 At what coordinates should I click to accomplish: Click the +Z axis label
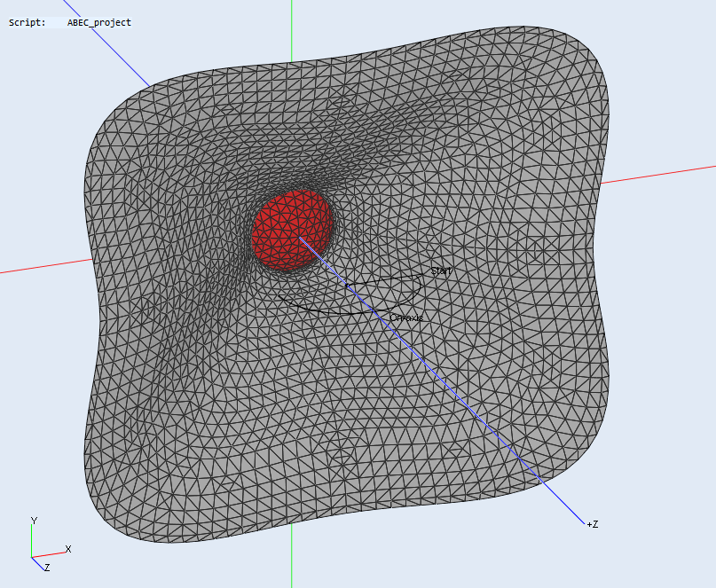pos(593,524)
